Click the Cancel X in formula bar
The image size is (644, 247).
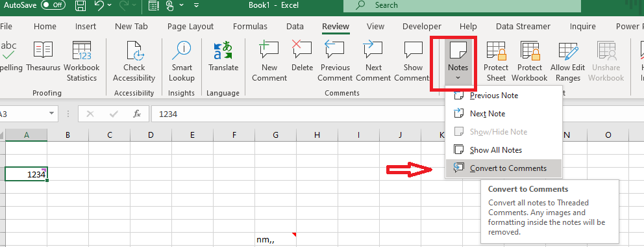point(90,114)
